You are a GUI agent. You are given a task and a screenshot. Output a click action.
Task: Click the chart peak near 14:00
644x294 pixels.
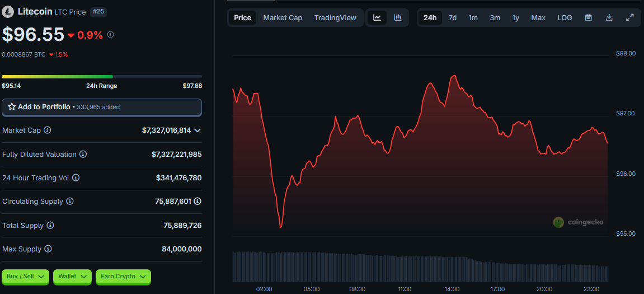point(454,76)
